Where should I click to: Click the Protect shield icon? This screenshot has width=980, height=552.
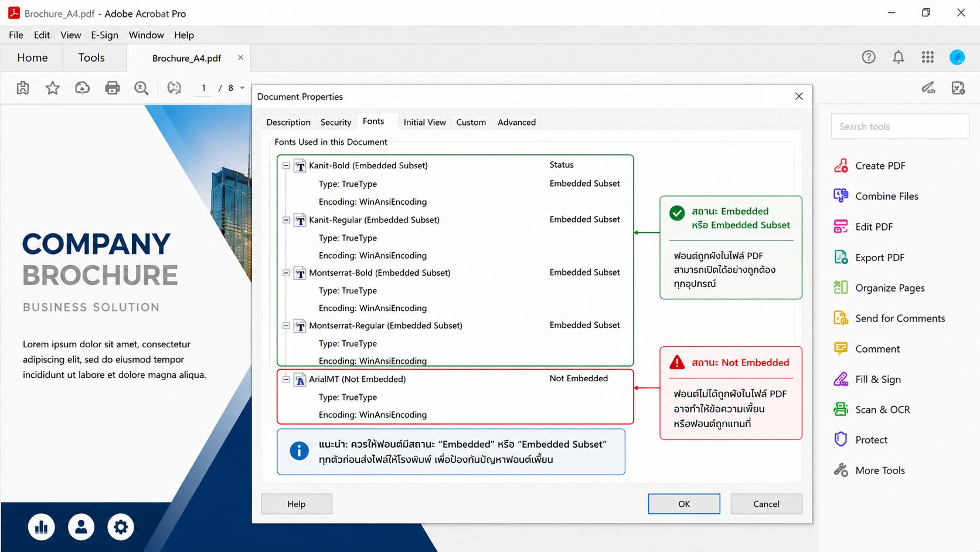(x=841, y=439)
